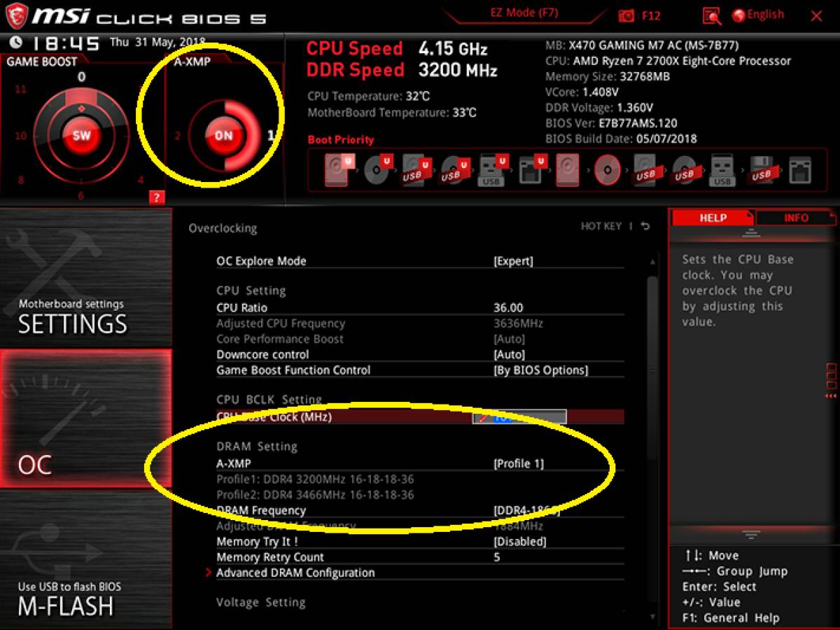Expand Advanced DRAM Configuration submenu
Image resolution: width=840 pixels, height=630 pixels.
295,573
